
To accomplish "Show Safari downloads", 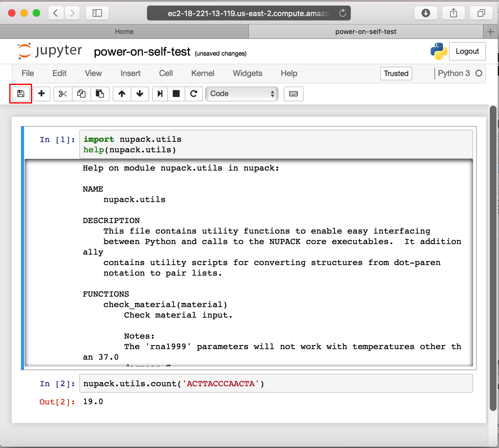I will [426, 13].
